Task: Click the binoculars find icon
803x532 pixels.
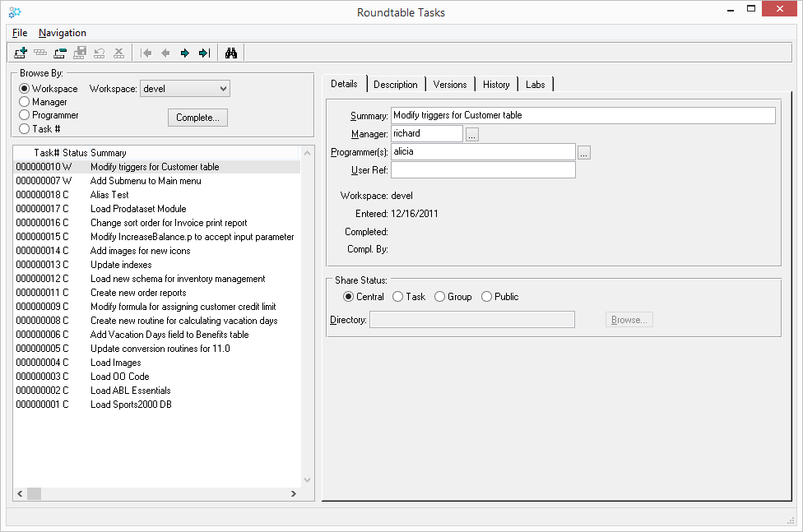Action: [x=231, y=53]
